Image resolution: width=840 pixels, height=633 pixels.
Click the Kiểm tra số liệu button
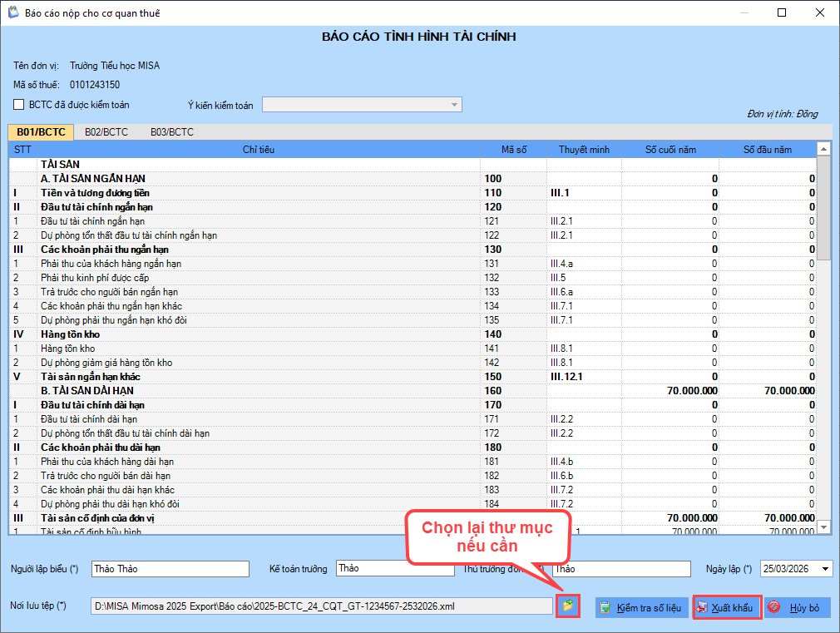tap(640, 608)
